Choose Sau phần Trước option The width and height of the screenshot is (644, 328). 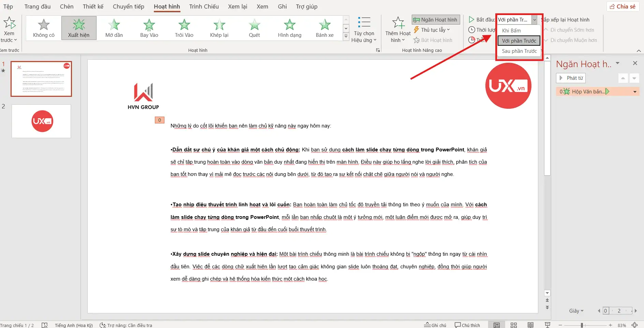pyautogui.click(x=519, y=51)
